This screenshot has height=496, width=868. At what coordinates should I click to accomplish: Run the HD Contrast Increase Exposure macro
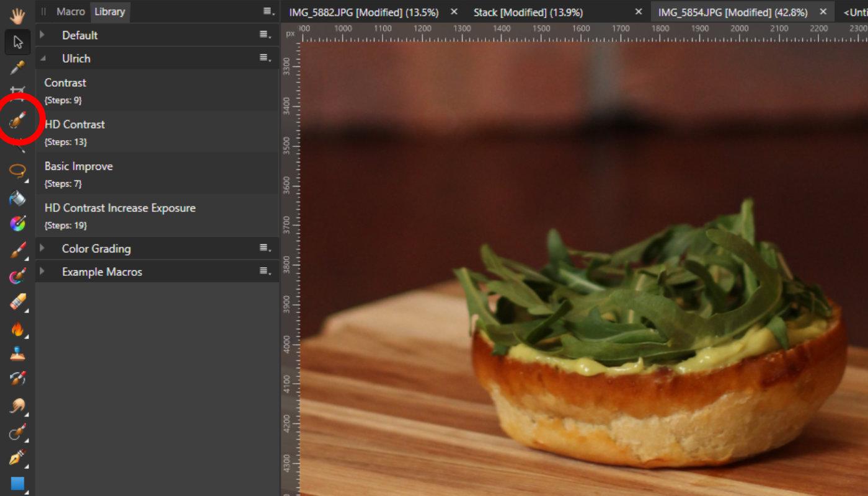pos(157,216)
